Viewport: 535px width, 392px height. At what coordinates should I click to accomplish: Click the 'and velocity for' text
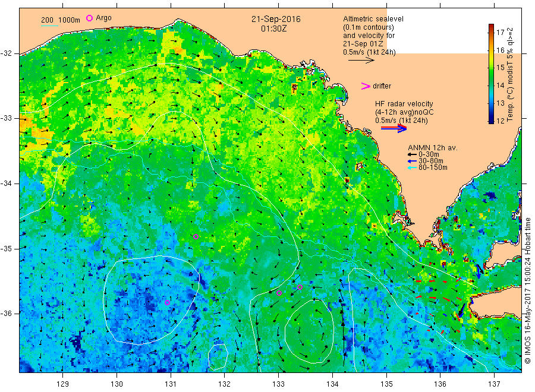(369, 36)
